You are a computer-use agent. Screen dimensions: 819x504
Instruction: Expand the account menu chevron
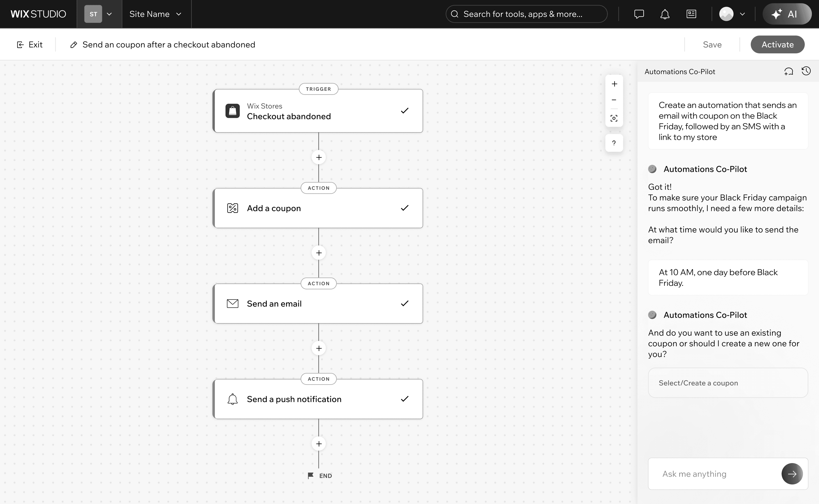742,14
